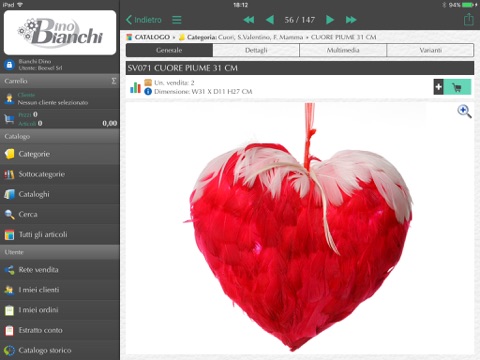
Task: Tap the sigma icon in Carrello header
Action: pos(114,81)
